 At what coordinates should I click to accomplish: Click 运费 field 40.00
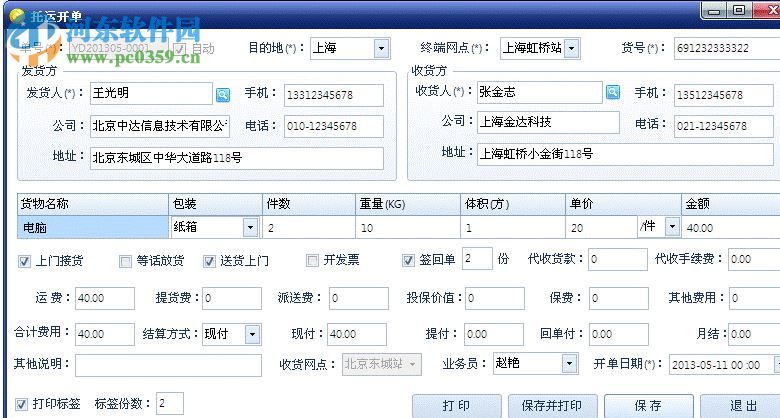click(x=105, y=299)
